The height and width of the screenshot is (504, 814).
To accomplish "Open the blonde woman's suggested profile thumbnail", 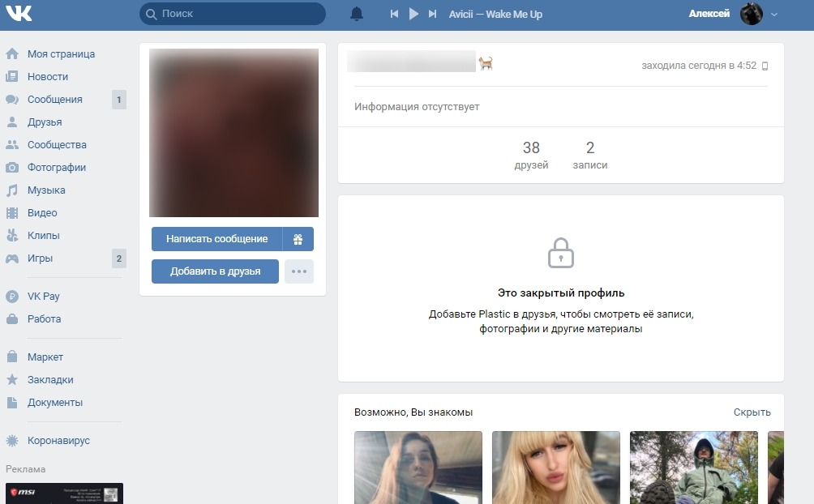I will click(556, 468).
